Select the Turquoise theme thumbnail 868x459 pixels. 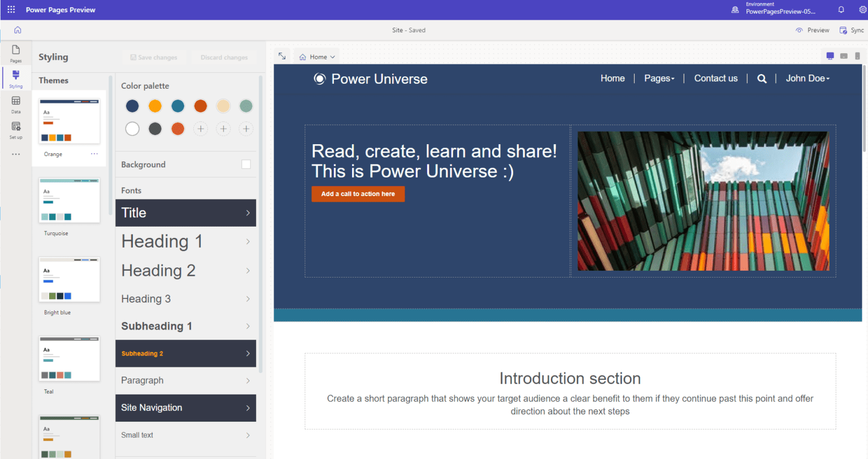pos(69,200)
